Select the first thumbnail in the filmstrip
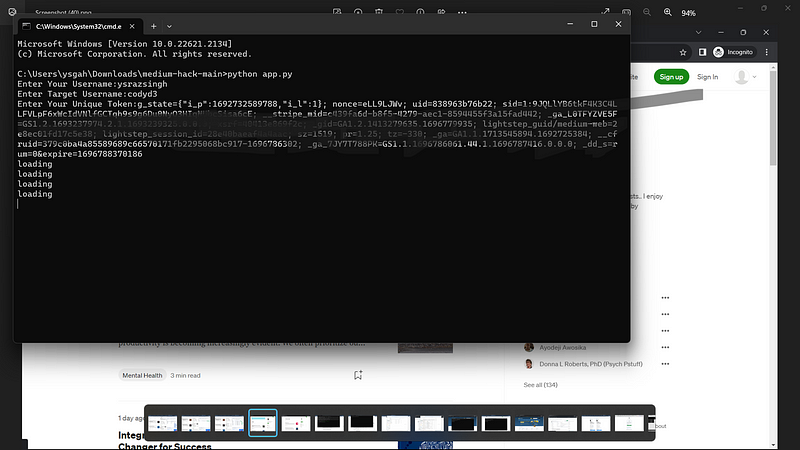 coord(162,423)
